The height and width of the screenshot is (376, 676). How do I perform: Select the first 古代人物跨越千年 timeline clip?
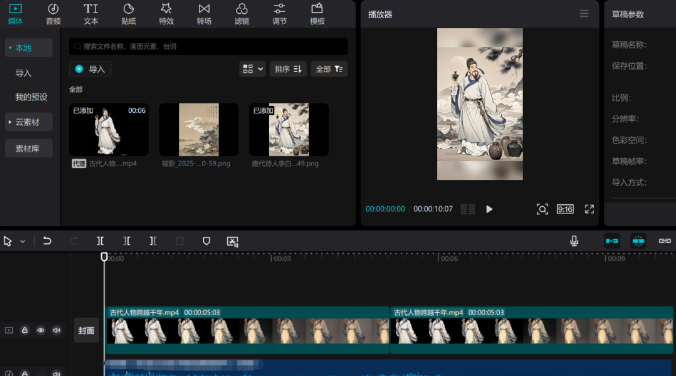(247, 330)
